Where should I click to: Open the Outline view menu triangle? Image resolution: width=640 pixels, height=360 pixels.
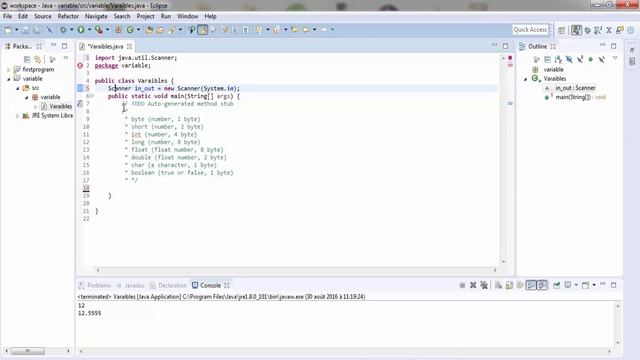[x=615, y=59]
